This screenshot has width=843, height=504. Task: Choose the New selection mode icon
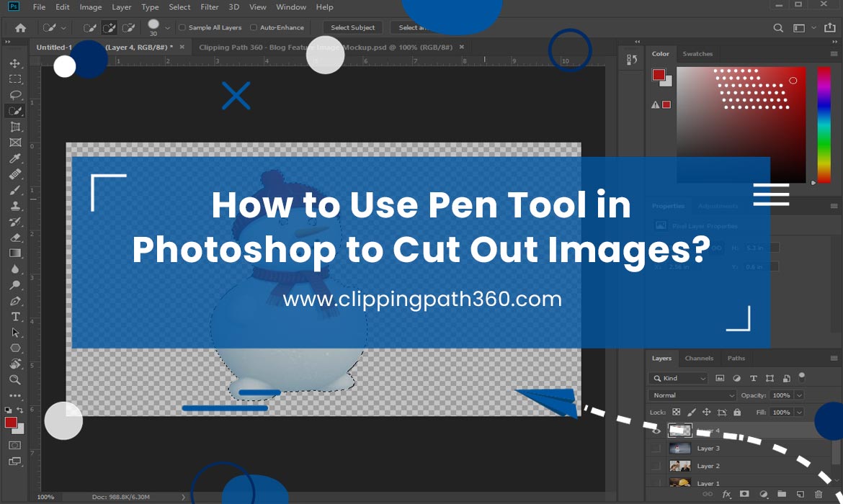[x=90, y=28]
